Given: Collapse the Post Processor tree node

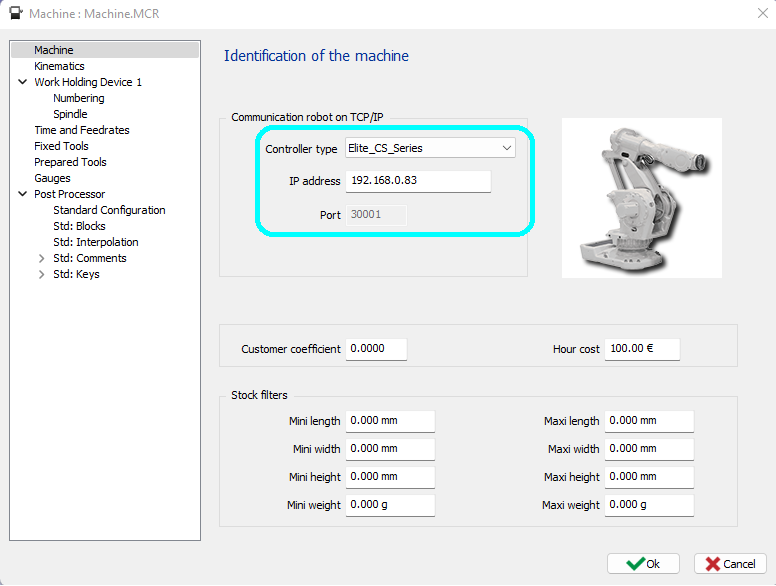Looking at the screenshot, I should coord(22,194).
